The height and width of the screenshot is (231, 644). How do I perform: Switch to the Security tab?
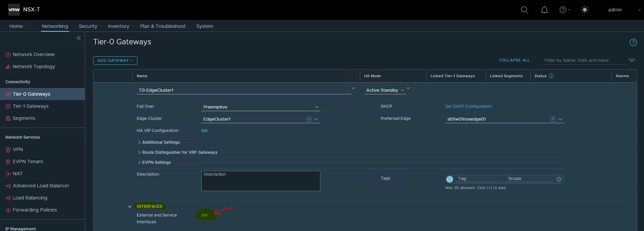tap(88, 26)
